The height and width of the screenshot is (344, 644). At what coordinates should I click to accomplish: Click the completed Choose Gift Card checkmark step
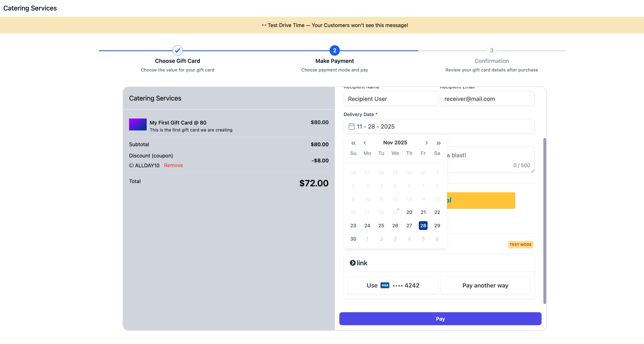click(177, 51)
